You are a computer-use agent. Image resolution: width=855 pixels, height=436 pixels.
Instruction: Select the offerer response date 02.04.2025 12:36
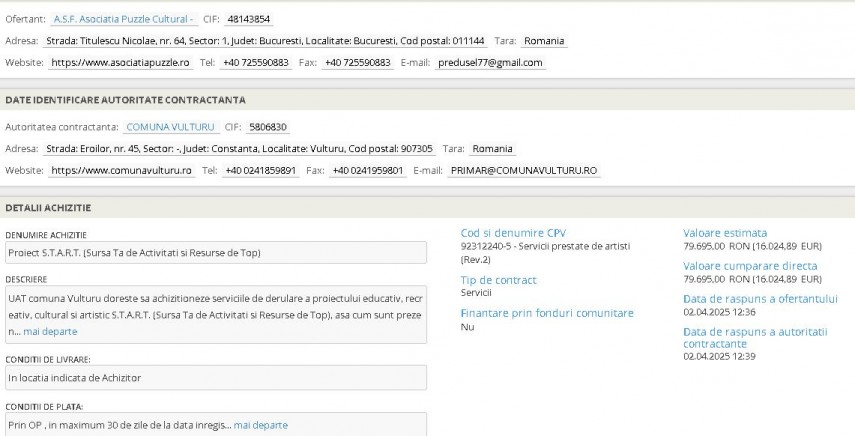pos(719,312)
